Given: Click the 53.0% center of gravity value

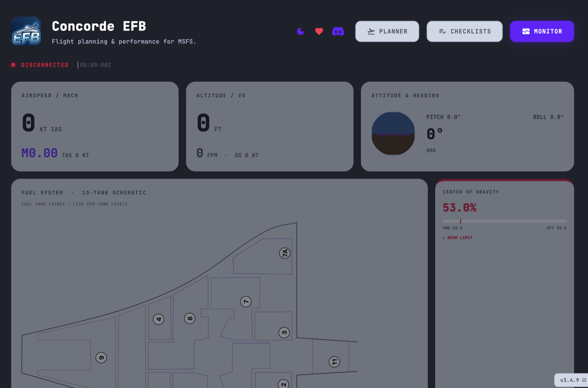Looking at the screenshot, I should (x=459, y=208).
